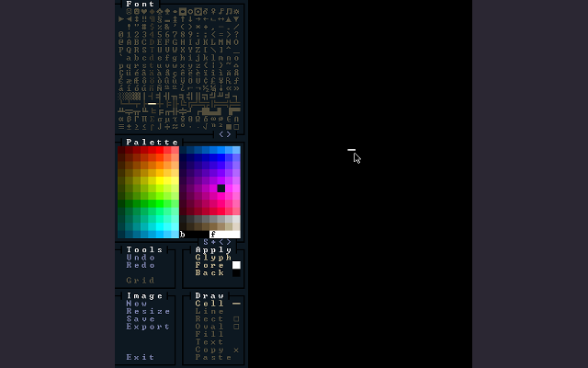Screen dimensions: 588x368
Task: Choose the division ÷ glyph
Action: 167,127
